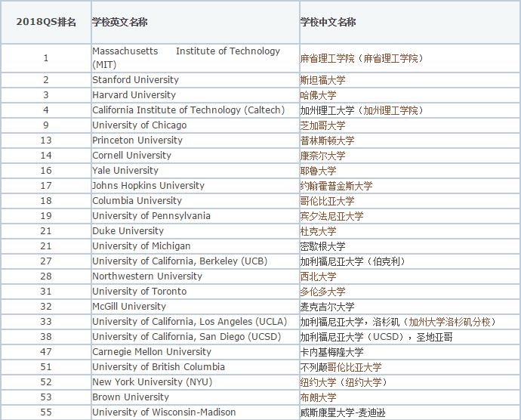
Task: Select University of California, Berkeley (UCB) cell
Action: click(x=196, y=261)
